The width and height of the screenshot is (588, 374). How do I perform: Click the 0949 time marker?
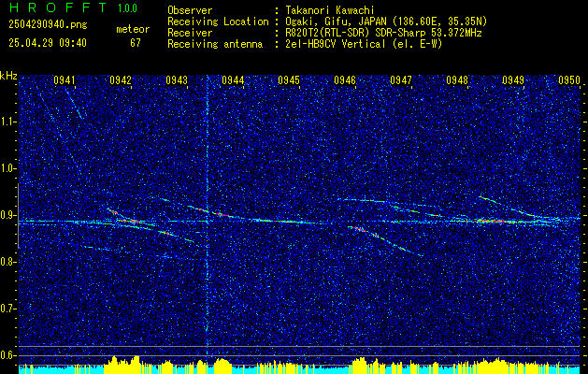coord(513,80)
